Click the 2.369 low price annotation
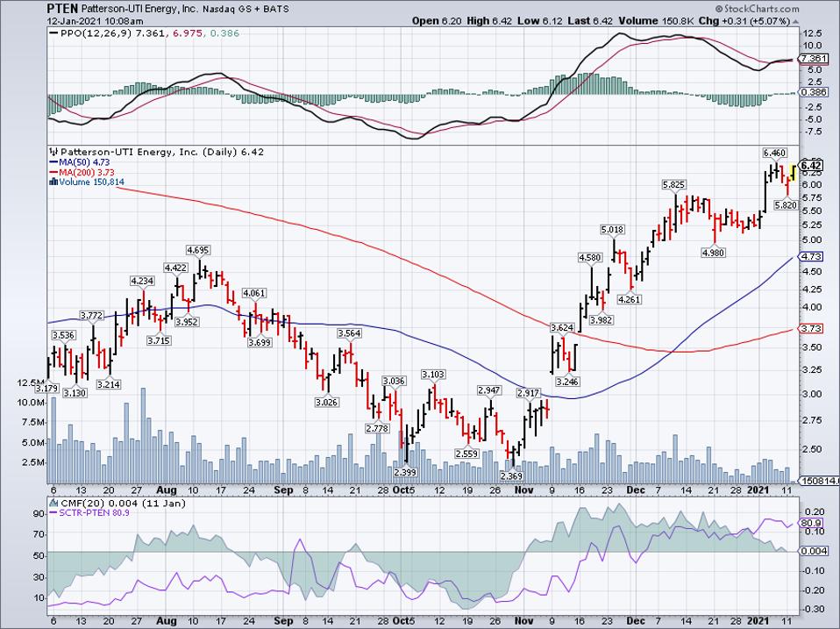Viewport: 840px width, 629px height. tap(511, 475)
